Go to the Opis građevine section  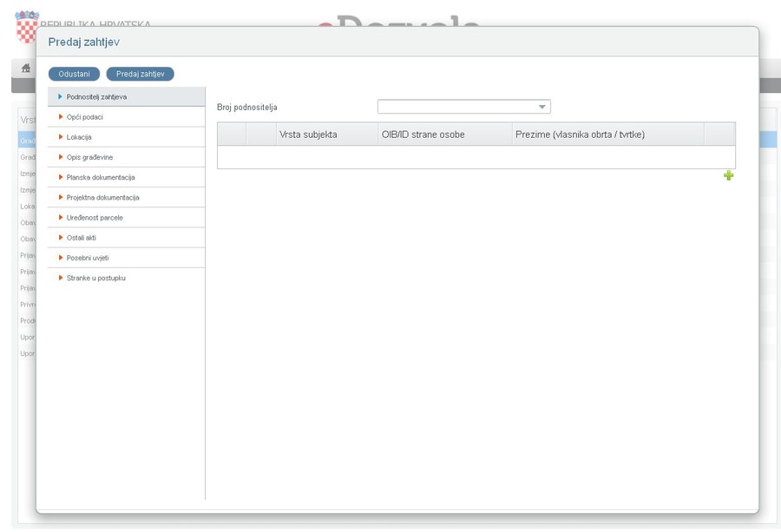89,157
